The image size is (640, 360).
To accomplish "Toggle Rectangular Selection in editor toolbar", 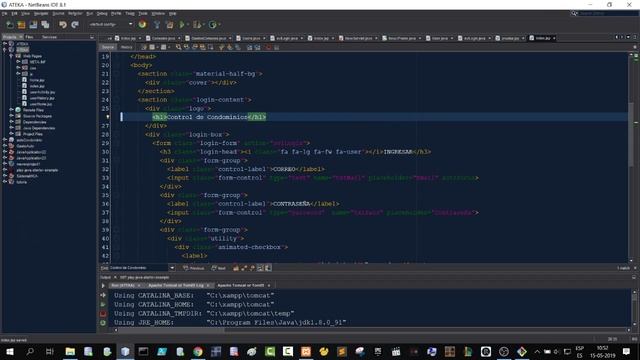I will point(211,47).
